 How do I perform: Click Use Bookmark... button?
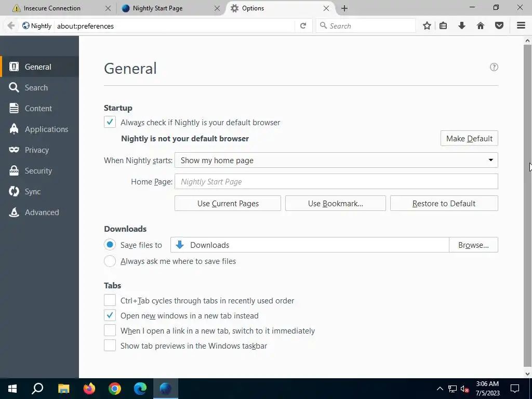pyautogui.click(x=335, y=203)
